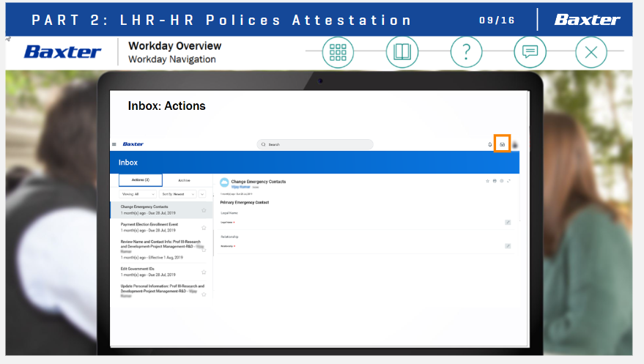Open the settings gear in detail toolbar
The height and width of the screenshot is (364, 644).
(501, 181)
